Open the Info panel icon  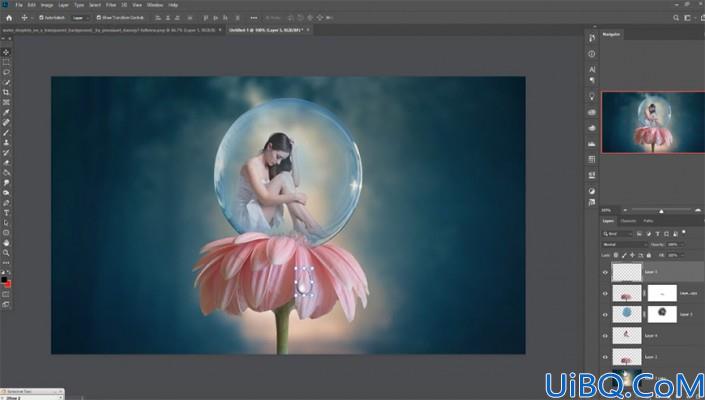[592, 54]
